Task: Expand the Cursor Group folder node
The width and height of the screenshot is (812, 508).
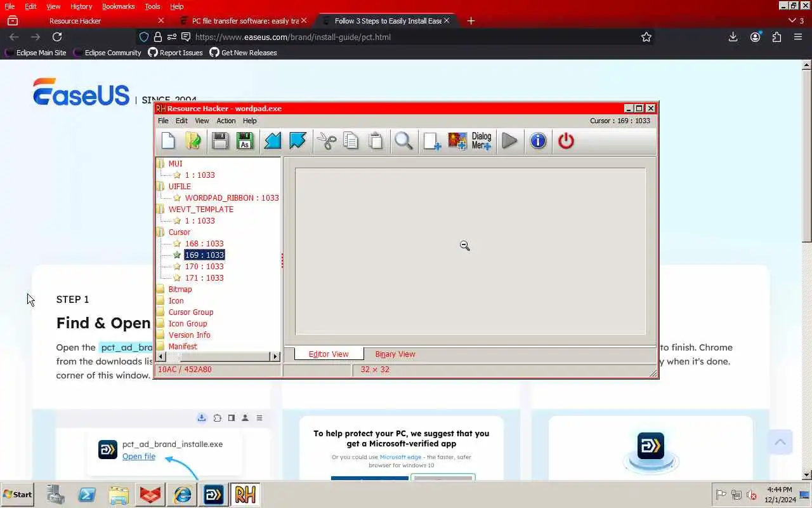Action: pos(160,312)
